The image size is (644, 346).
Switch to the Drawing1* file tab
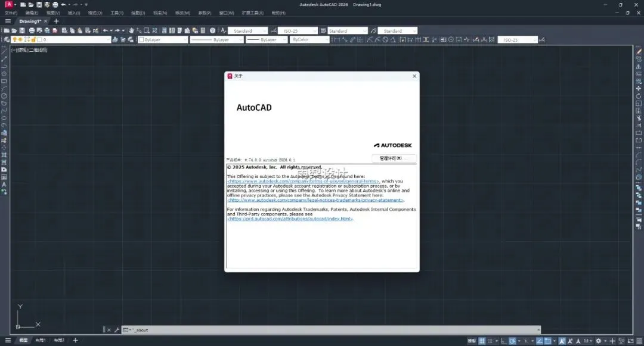click(x=30, y=21)
